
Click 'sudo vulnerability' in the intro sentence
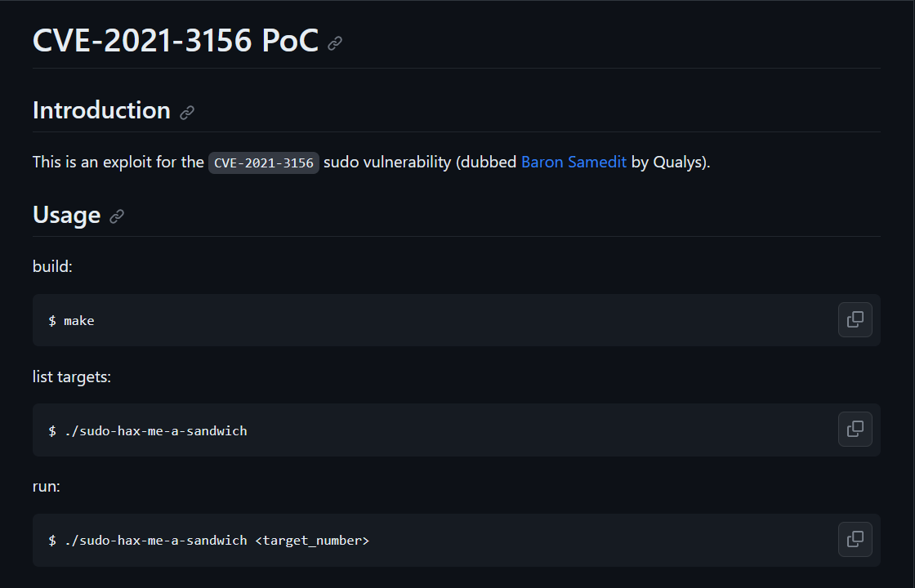coord(387,163)
